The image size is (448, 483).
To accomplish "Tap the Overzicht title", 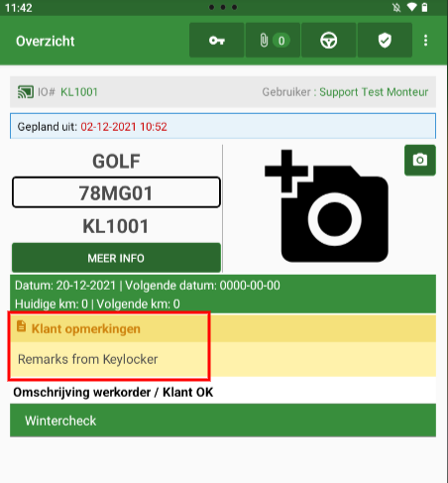I will click(46, 41).
